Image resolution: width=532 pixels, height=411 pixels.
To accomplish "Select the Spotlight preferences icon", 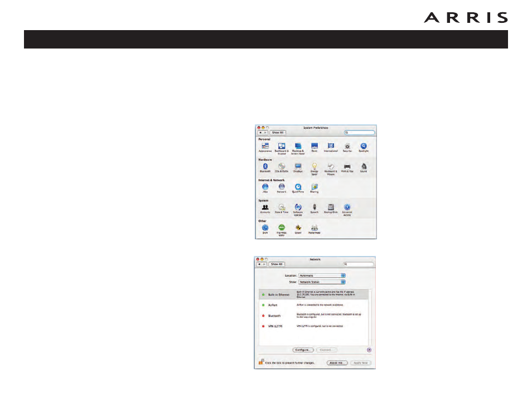I will (x=364, y=146).
